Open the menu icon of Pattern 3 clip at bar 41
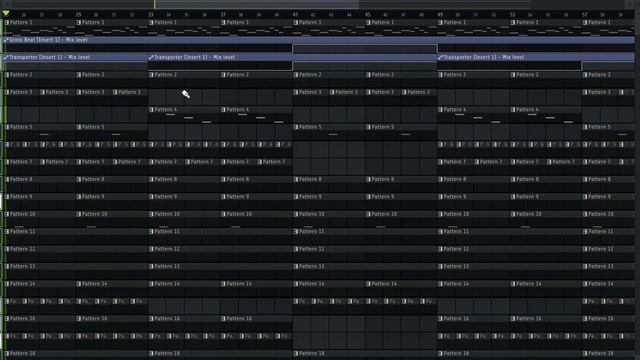 click(296, 92)
